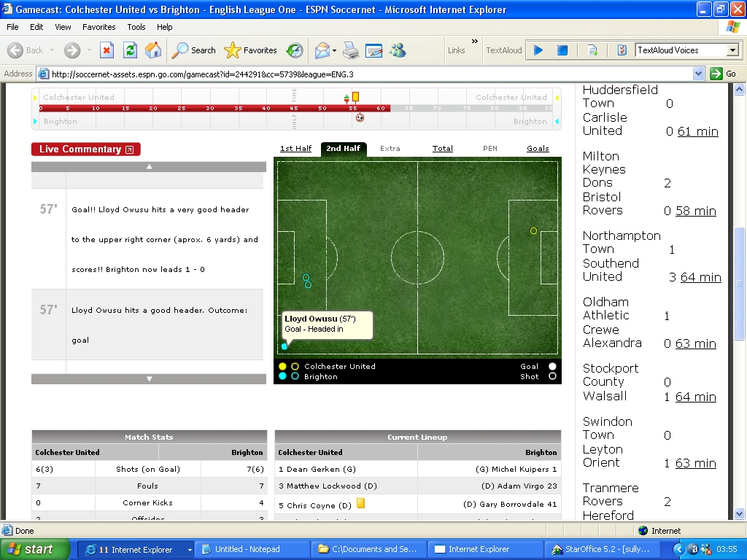This screenshot has width=747, height=560.
Task: Go to the Home page icon
Action: point(153,50)
